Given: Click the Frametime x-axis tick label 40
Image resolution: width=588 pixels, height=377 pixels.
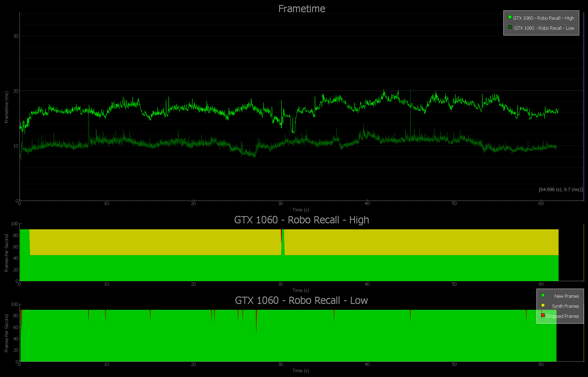Looking at the screenshot, I should pyautogui.click(x=367, y=203).
